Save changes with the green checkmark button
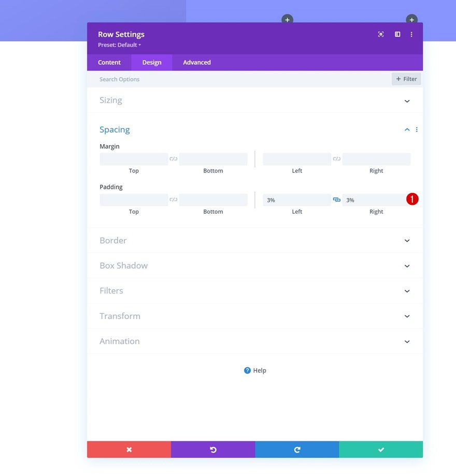 (381, 449)
